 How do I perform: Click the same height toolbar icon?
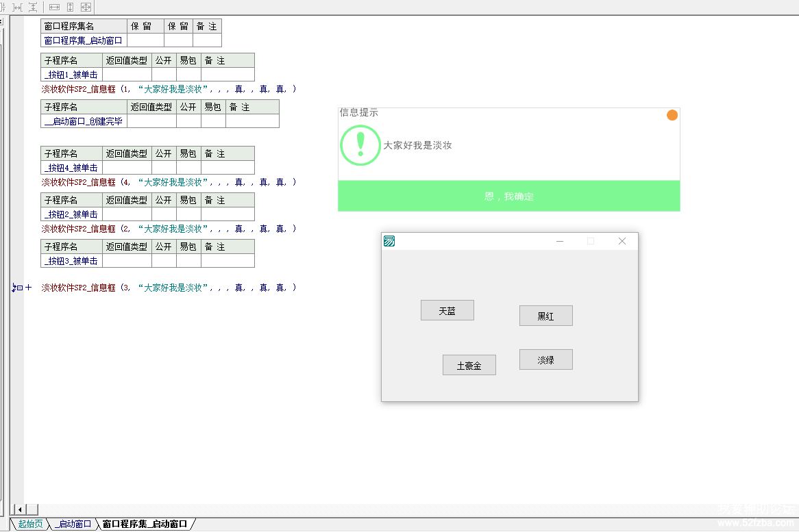coord(70,7)
